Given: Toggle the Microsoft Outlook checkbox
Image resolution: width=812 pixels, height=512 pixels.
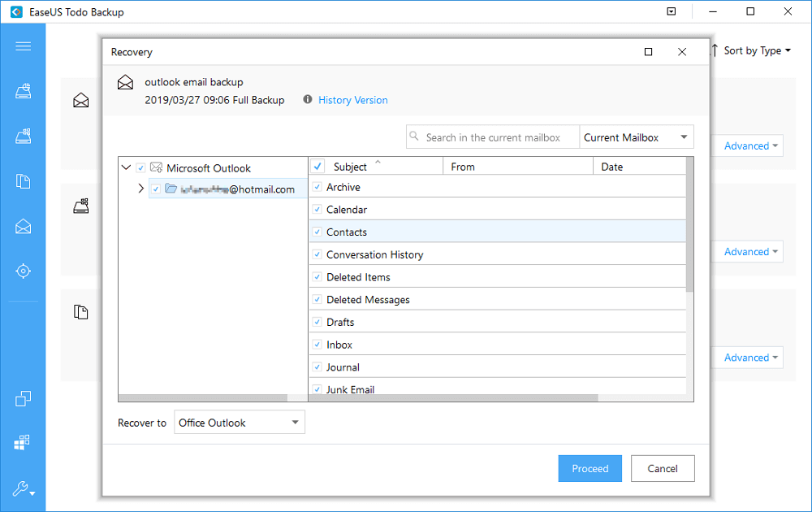Looking at the screenshot, I should pos(140,168).
